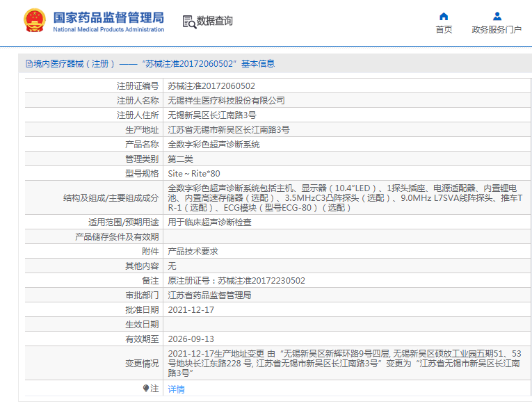Select expiry date 2026-09-13
The height and width of the screenshot is (406, 532).
pos(191,339)
